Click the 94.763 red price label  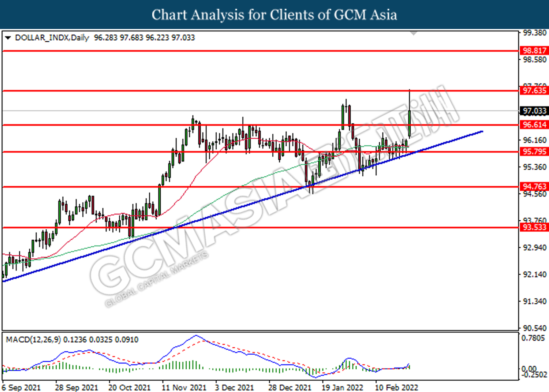pos(534,187)
